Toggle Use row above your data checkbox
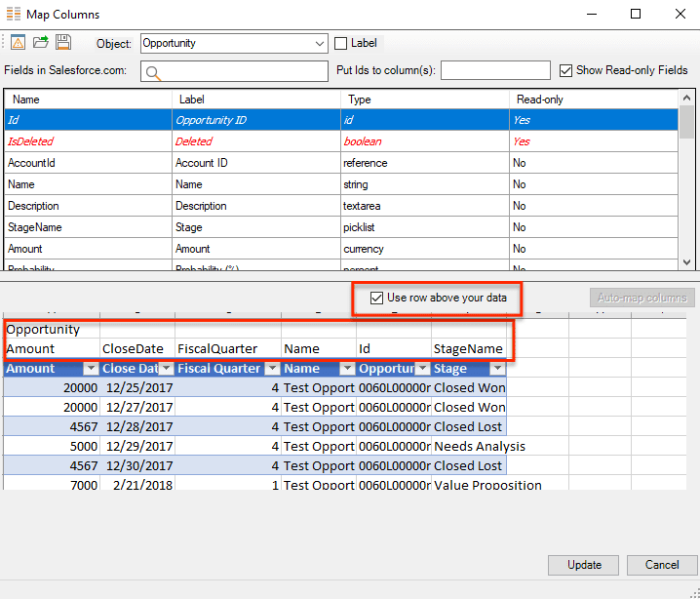Screen dimensions: 700x599 pyautogui.click(x=376, y=298)
